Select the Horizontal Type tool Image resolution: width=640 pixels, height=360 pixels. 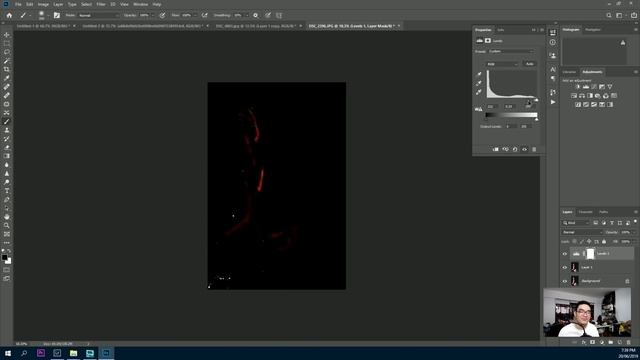pos(7,191)
